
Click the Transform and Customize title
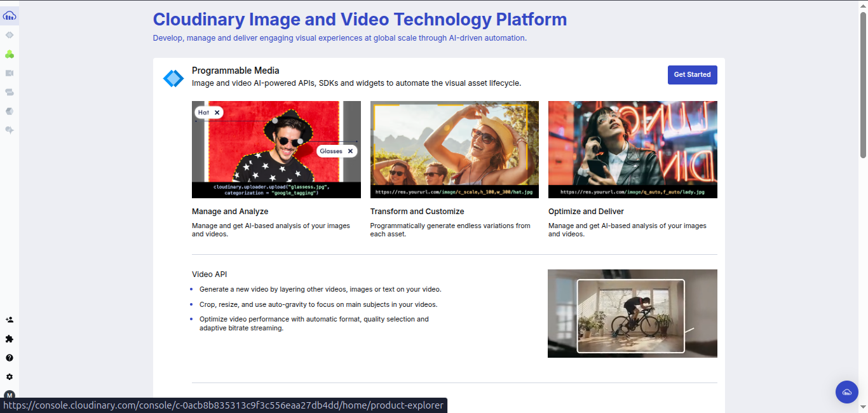pyautogui.click(x=417, y=212)
